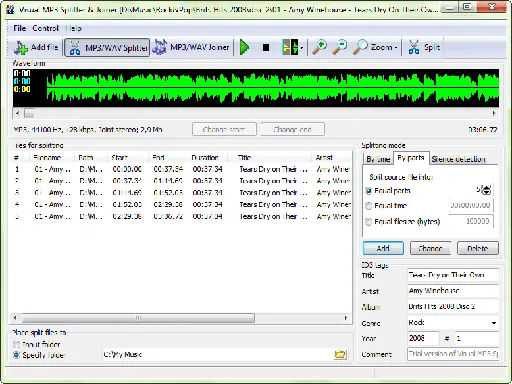Screen dimensions: 512x384
Task: Switch to the Silence detection tab
Action: pyautogui.click(x=458, y=159)
